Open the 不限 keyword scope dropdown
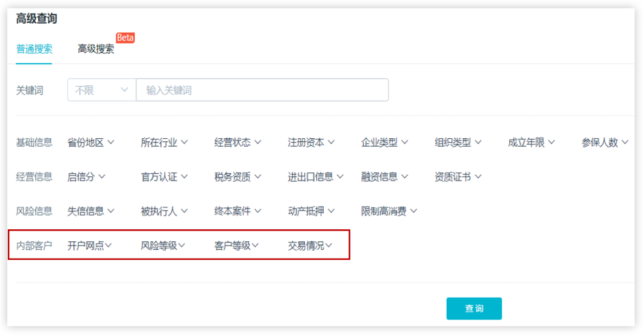This screenshot has height=336, width=644. coord(101,90)
